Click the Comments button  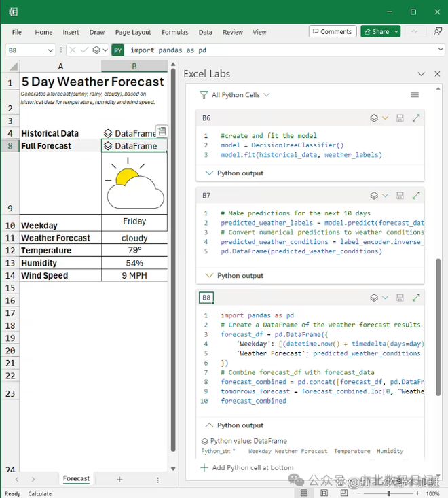click(332, 31)
